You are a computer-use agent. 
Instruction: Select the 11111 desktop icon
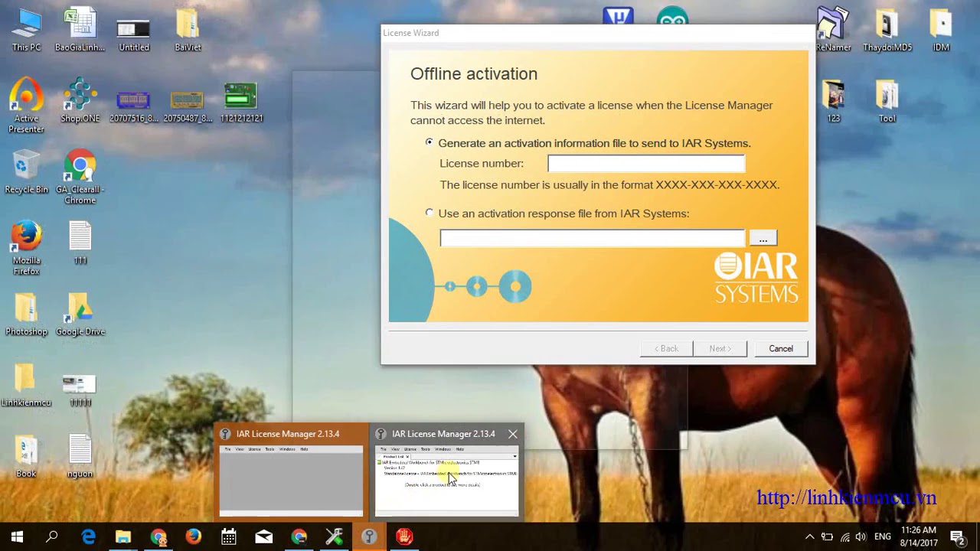tap(80, 390)
